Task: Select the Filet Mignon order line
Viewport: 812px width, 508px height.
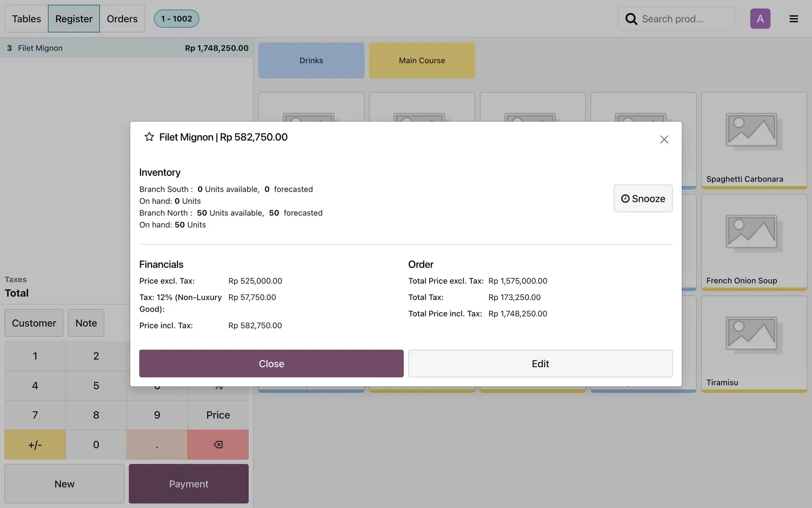Action: point(127,48)
